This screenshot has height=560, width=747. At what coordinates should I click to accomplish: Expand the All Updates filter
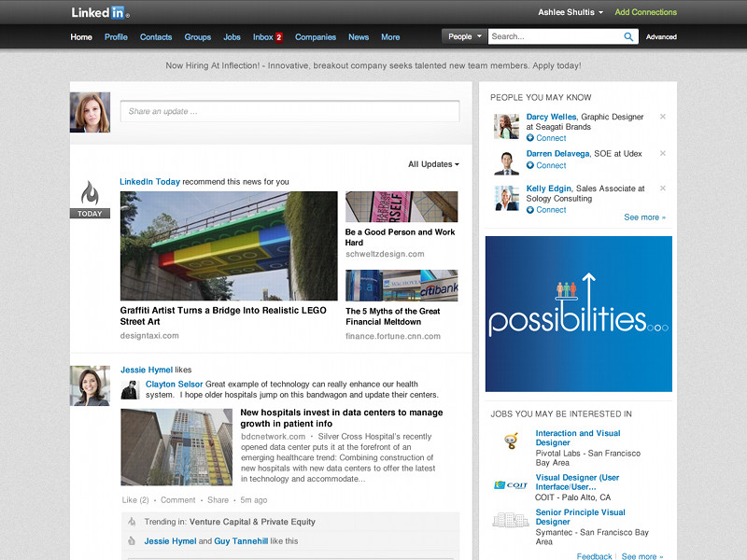pos(433,164)
